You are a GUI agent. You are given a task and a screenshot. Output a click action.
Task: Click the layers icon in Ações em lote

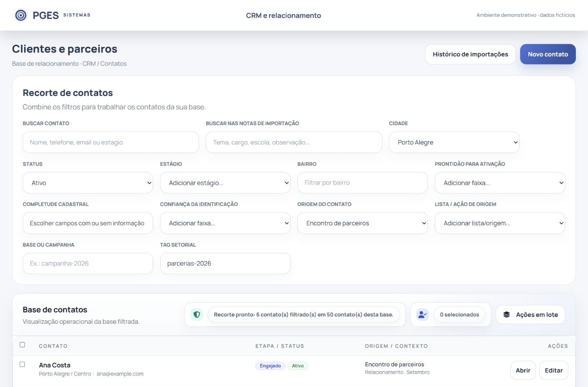[507, 314]
